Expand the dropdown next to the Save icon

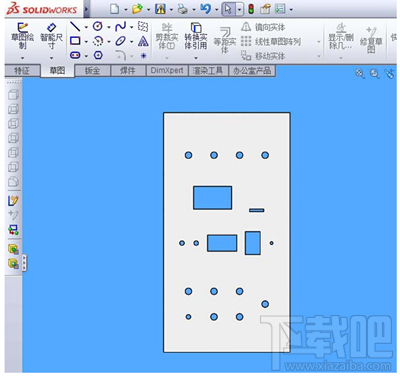point(171,10)
